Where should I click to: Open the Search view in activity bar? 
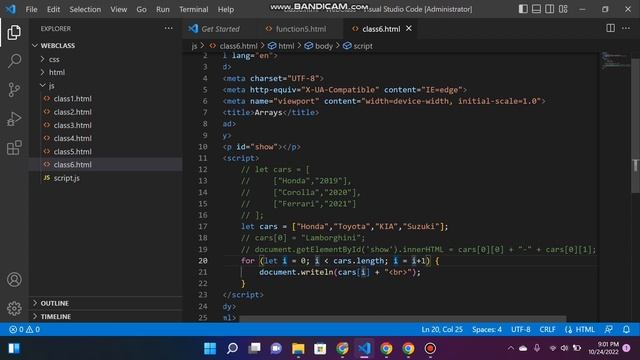[14, 61]
